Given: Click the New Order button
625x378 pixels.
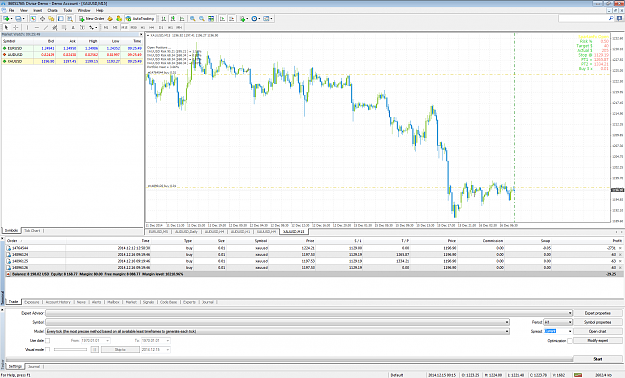Looking at the screenshot, I should 91,18.
